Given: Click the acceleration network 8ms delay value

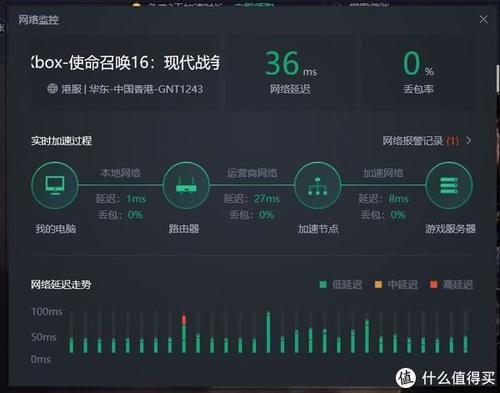Looking at the screenshot, I should [398, 199].
